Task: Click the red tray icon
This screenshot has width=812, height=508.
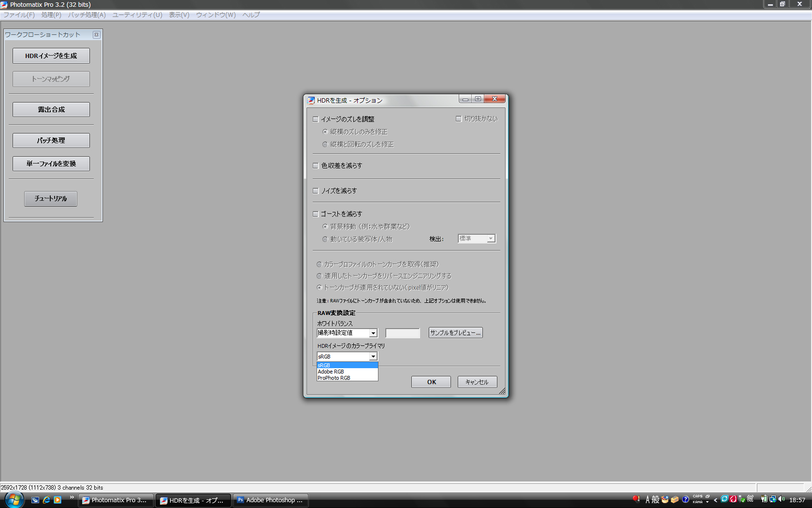Action: click(x=733, y=499)
